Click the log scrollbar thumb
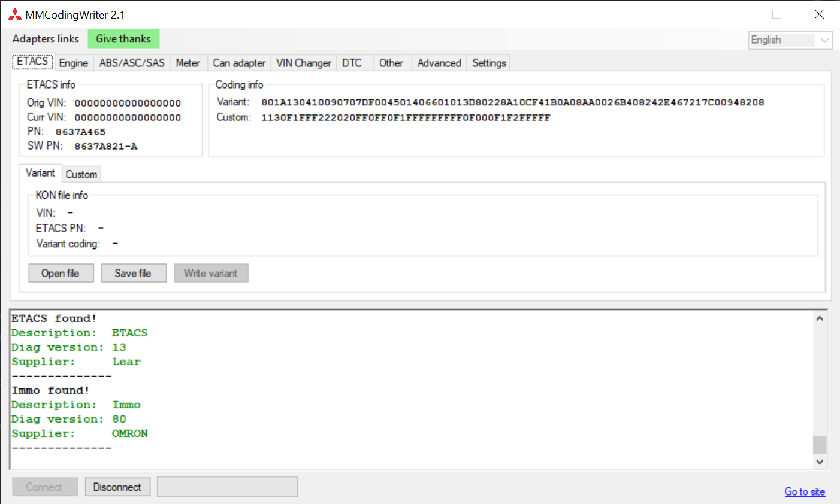 820,445
